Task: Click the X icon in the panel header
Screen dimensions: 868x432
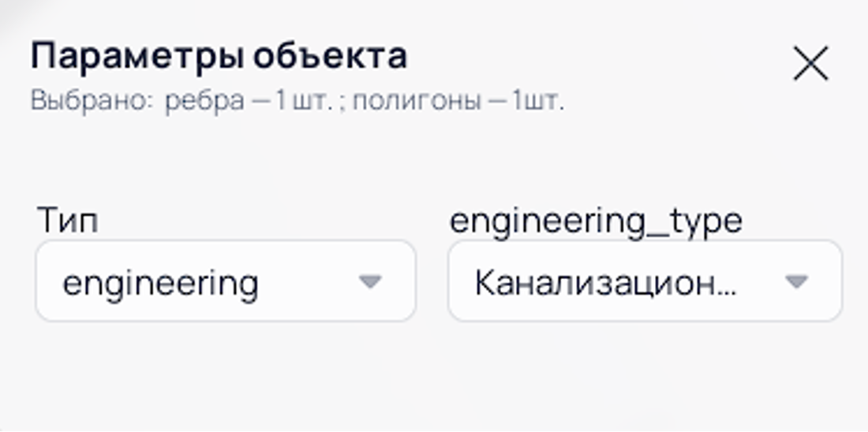Action: tap(810, 64)
